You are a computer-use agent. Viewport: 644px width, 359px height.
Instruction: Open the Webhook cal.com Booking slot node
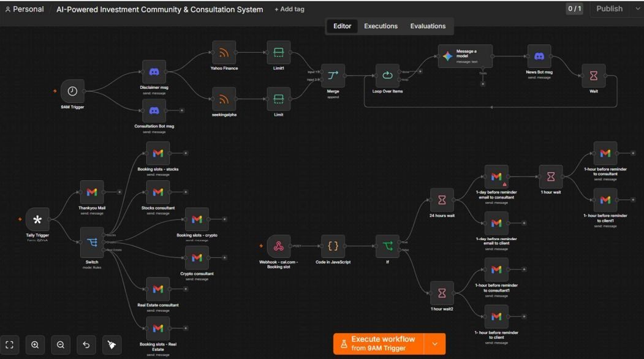tap(278, 246)
